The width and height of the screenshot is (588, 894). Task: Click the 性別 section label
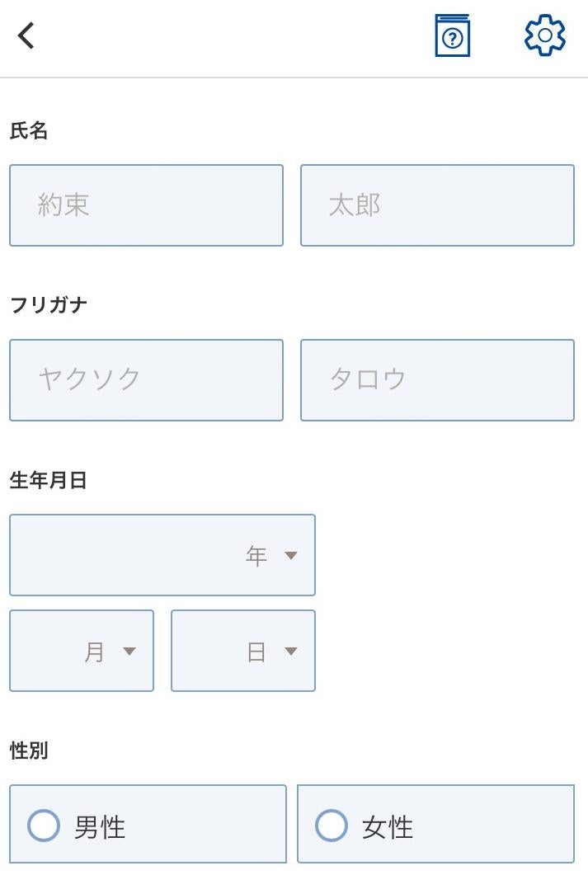coord(29,750)
